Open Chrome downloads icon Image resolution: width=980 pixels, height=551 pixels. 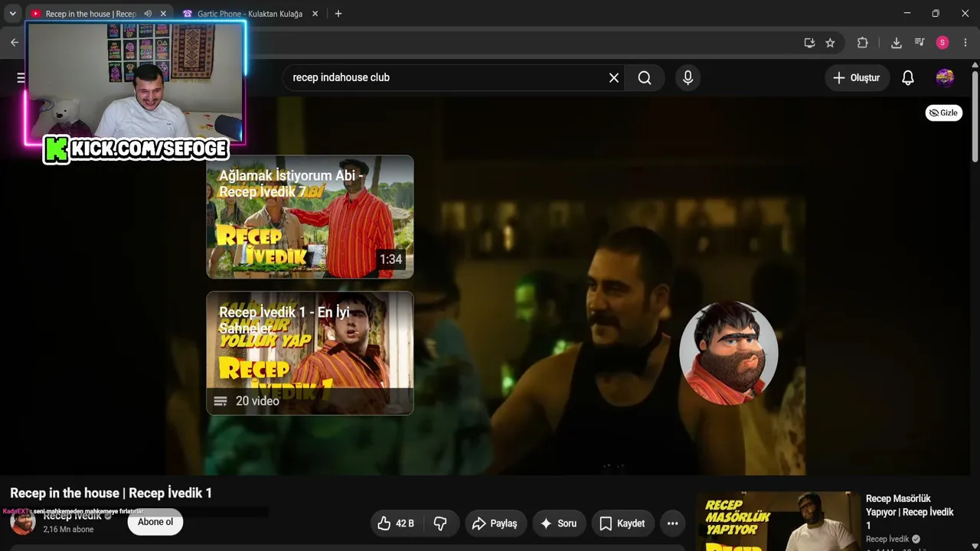tap(897, 43)
